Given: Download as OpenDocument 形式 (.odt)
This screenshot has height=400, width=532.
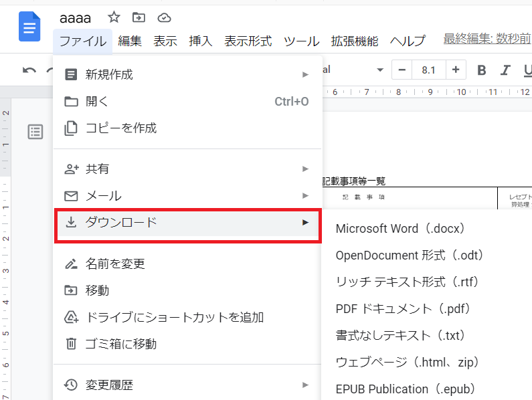Looking at the screenshot, I should pyautogui.click(x=427, y=255).
